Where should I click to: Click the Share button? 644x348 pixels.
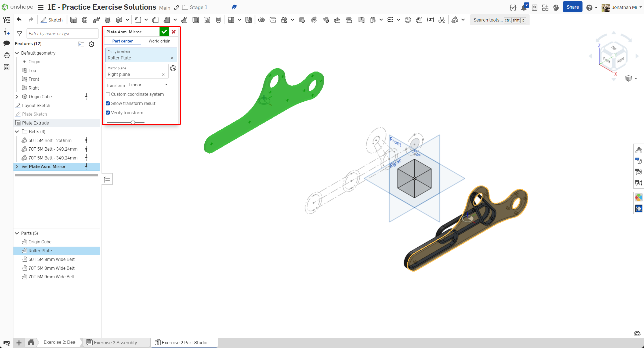(x=572, y=7)
